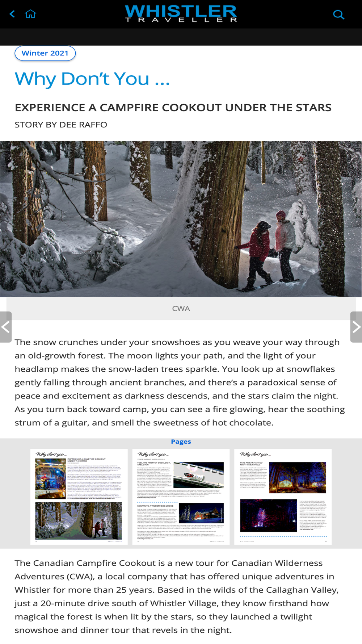Go to next article arrow
This screenshot has height=644, width=362.
coord(356,327)
